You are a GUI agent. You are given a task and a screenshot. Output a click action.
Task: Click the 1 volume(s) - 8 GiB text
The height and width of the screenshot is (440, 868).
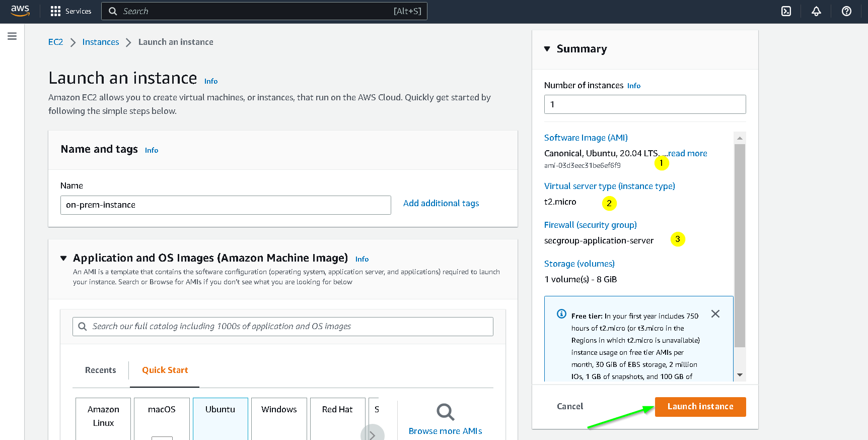pos(581,279)
